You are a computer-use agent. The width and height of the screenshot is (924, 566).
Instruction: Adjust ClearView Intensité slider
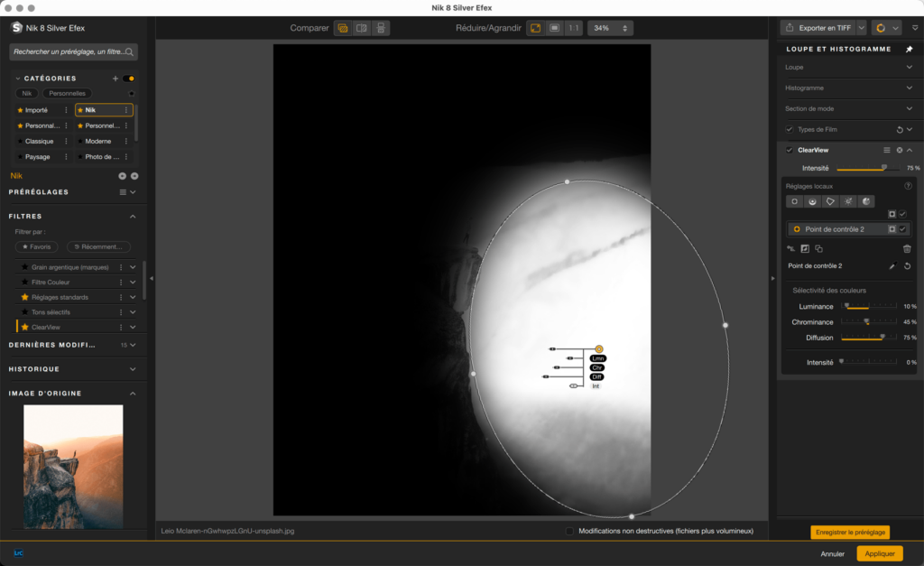pyautogui.click(x=868, y=168)
